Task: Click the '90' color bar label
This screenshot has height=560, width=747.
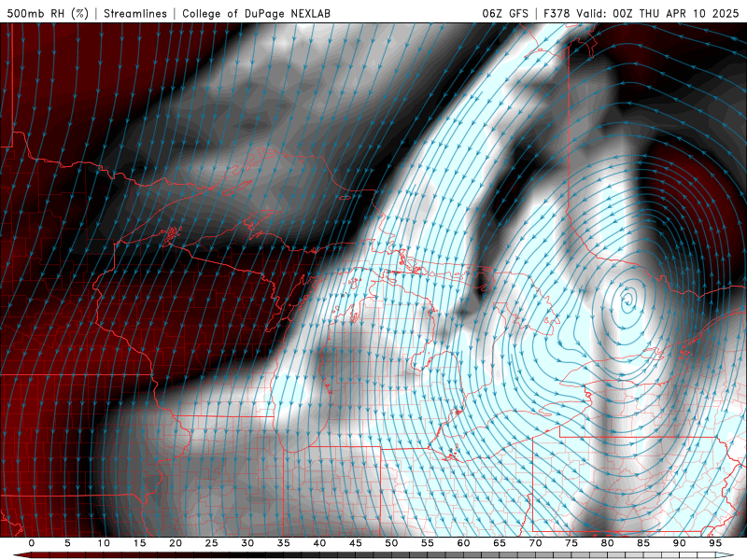Action: pyautogui.click(x=680, y=543)
